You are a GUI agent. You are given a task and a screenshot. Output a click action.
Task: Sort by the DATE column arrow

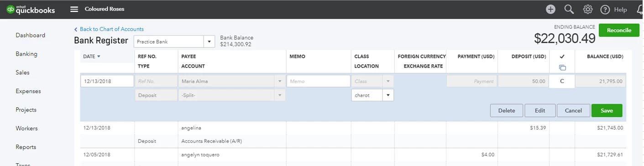tap(99, 57)
